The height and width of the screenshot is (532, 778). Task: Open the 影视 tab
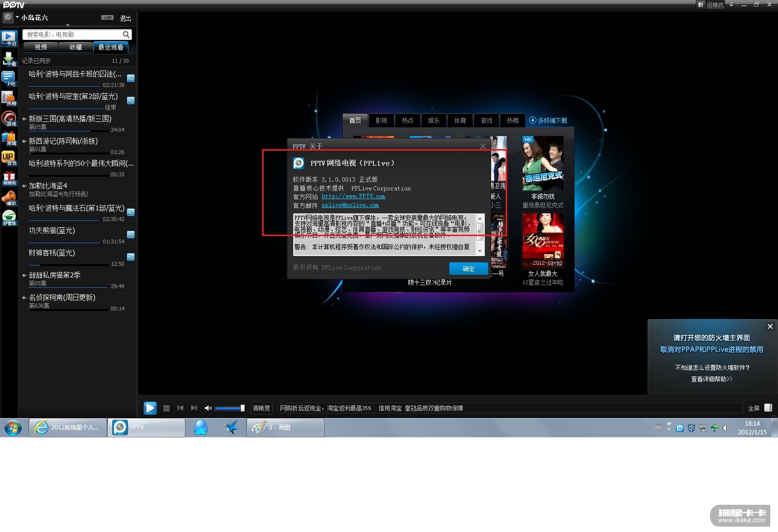(382, 120)
